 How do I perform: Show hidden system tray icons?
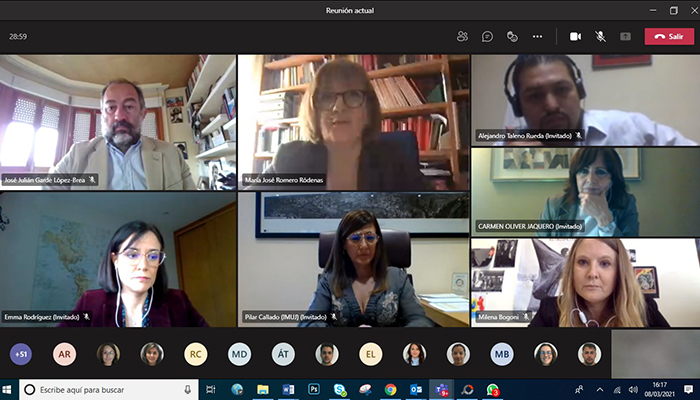[600, 389]
